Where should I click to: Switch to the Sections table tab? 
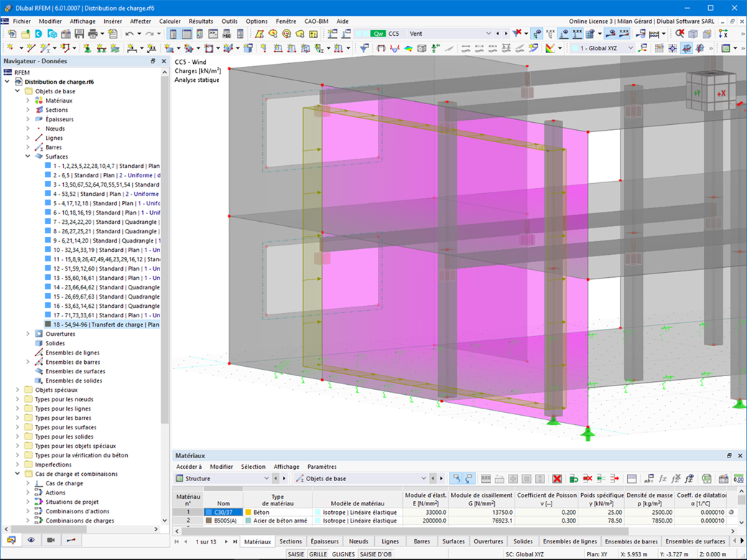pyautogui.click(x=291, y=541)
